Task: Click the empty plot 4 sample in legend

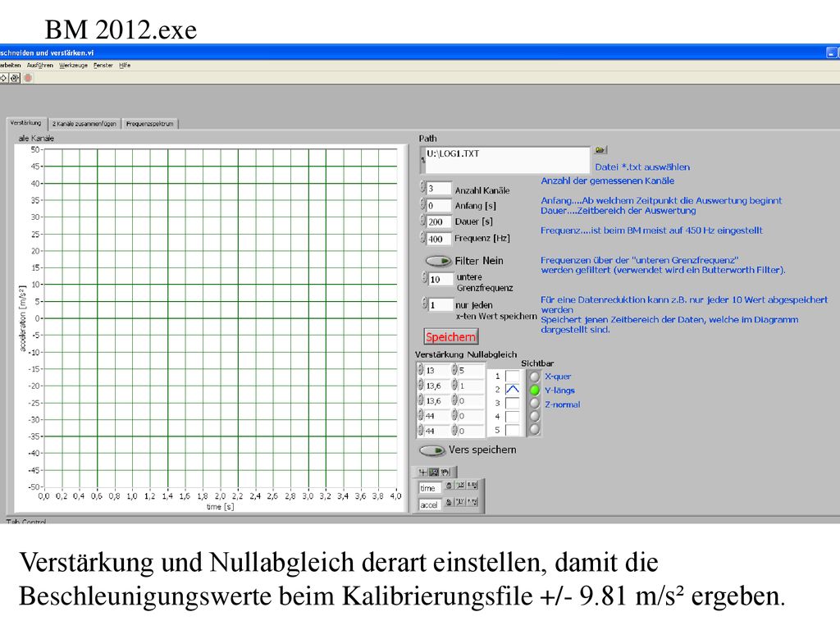Action: (512, 416)
